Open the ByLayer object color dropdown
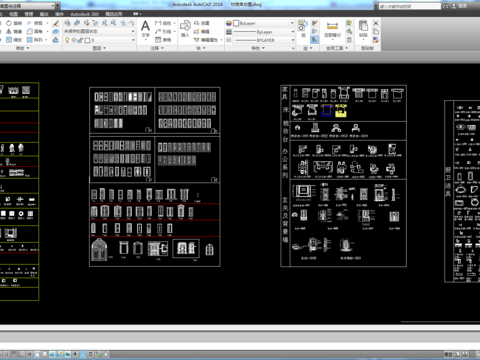Image resolution: width=480 pixels, height=360 pixels. 264,23
